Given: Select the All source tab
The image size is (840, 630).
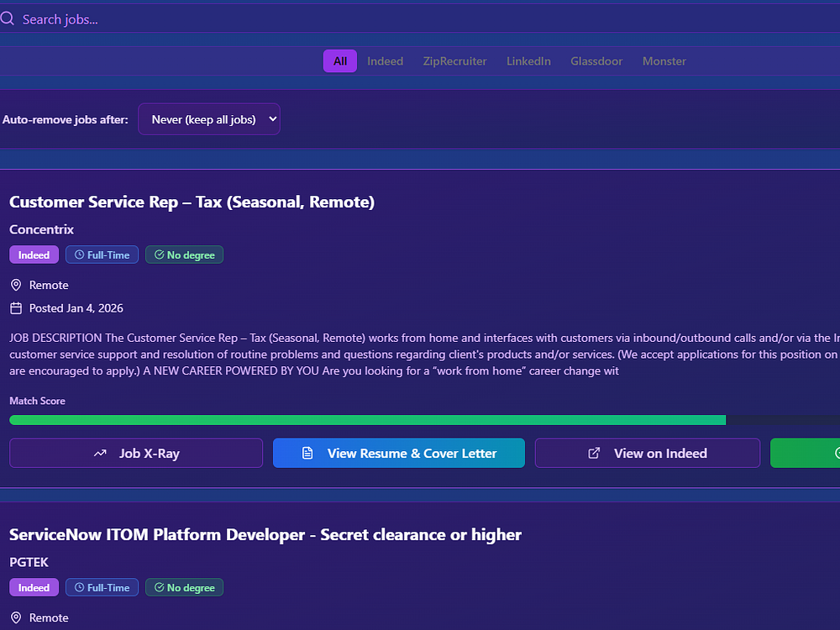Looking at the screenshot, I should click(339, 61).
